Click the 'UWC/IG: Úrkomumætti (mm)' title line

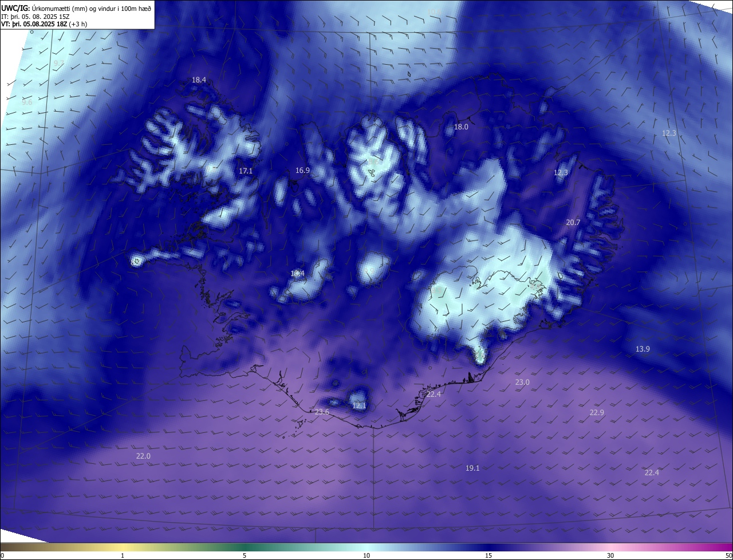(x=76, y=8)
